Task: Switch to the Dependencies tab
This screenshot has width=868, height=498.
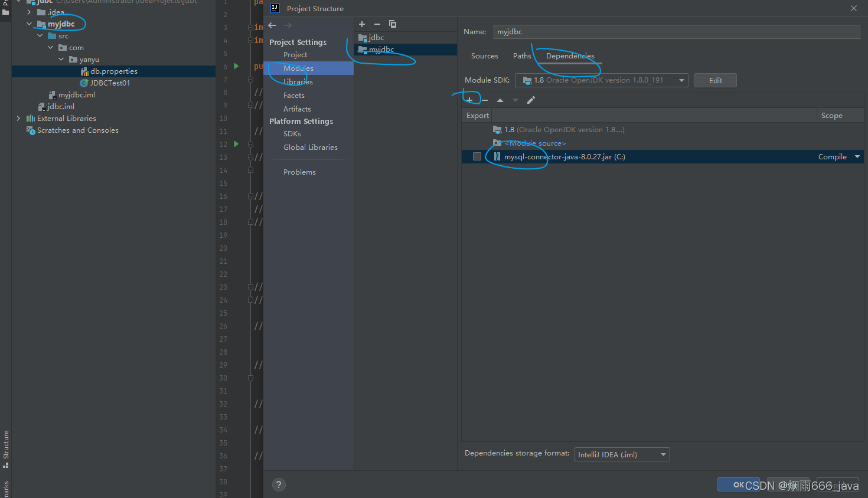Action: click(x=570, y=56)
